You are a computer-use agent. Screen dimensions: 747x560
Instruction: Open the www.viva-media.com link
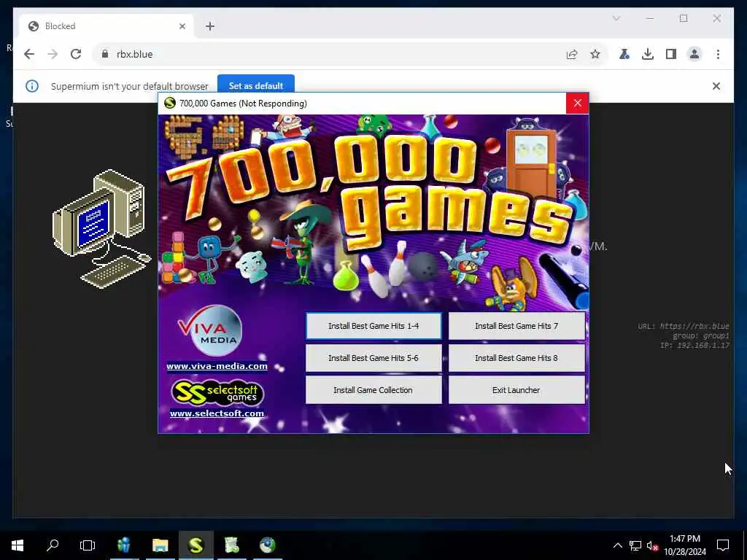[217, 366]
